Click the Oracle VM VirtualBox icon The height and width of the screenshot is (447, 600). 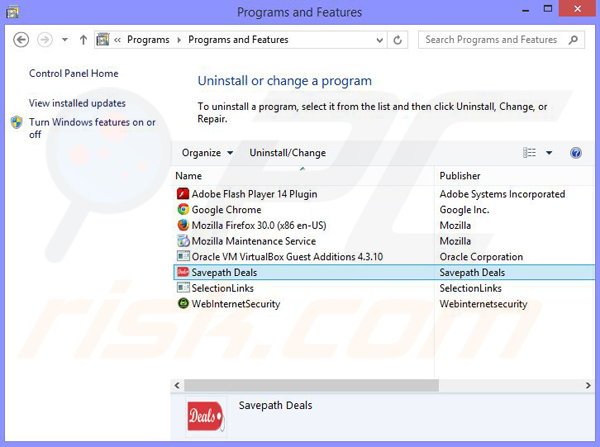pos(183,256)
